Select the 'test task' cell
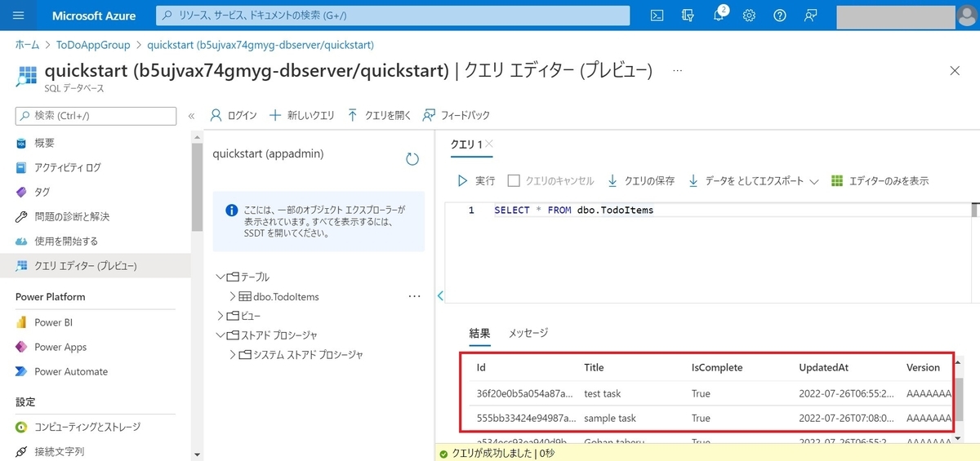Image resolution: width=980 pixels, height=461 pixels. click(603, 394)
